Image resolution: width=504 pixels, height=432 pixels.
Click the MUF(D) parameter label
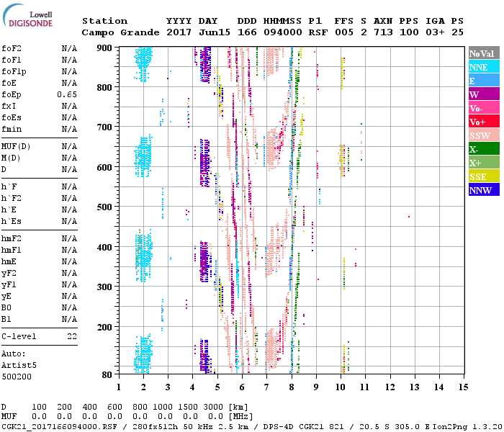pyautogui.click(x=14, y=146)
